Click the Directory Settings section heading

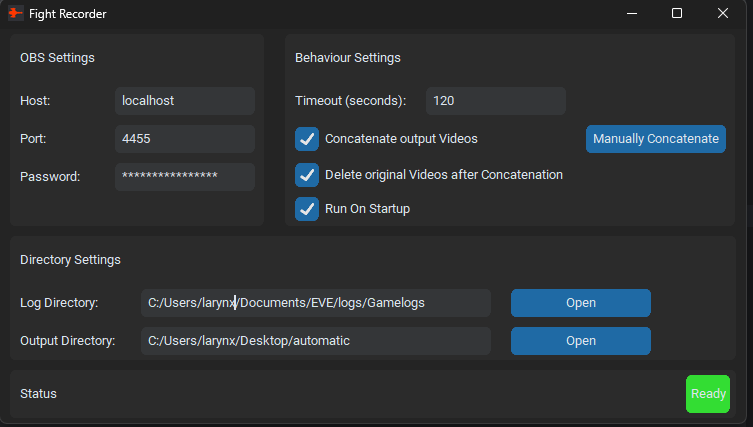[x=70, y=260]
